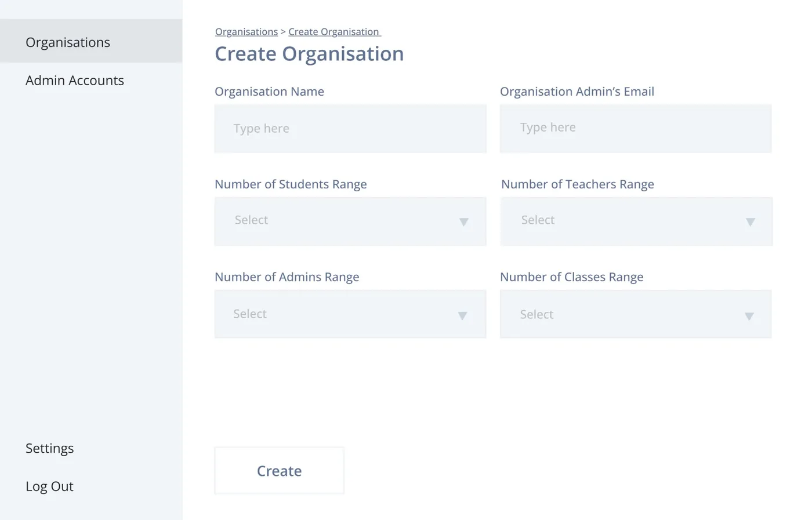The height and width of the screenshot is (520, 812).
Task: Open Organisations in the sidebar
Action: click(x=91, y=41)
